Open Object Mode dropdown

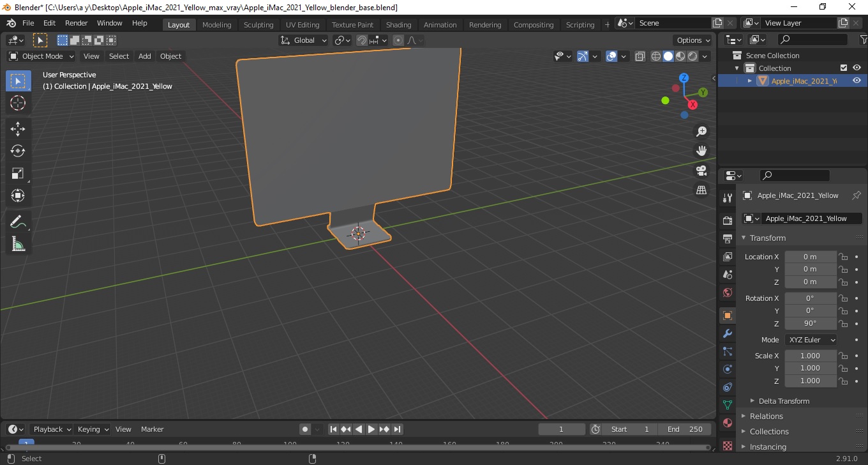41,56
